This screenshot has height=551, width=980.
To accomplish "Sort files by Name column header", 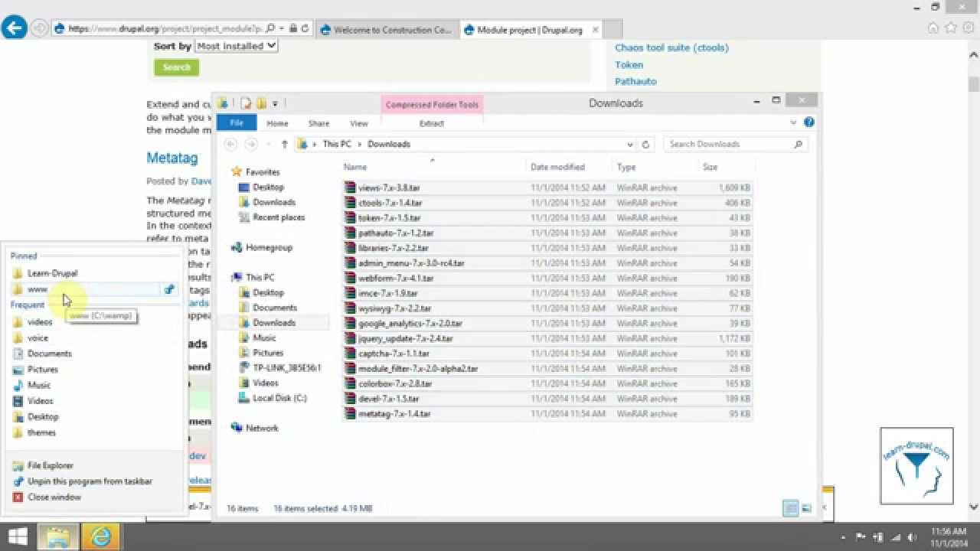I will point(355,167).
